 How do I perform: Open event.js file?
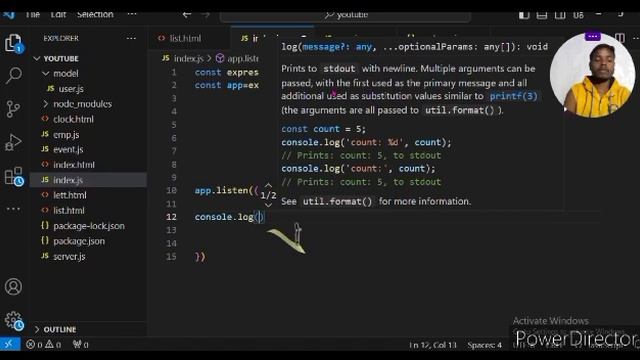pyautogui.click(x=68, y=150)
